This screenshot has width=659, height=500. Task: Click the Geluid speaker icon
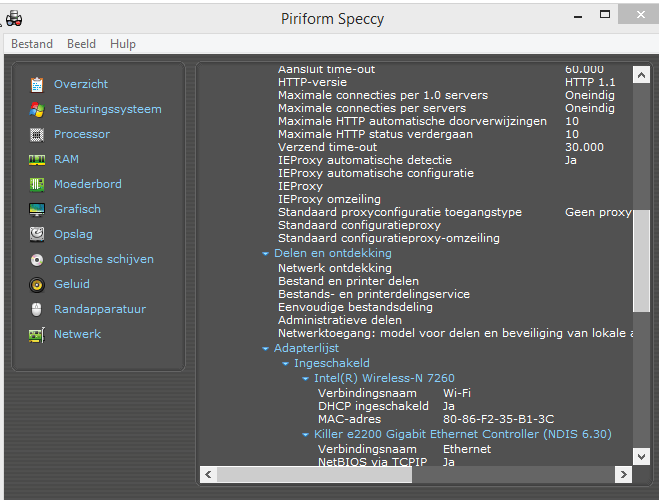(37, 284)
